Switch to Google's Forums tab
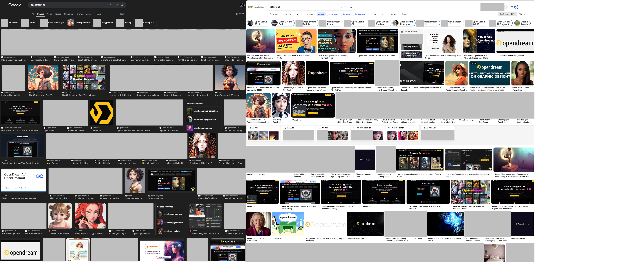644x262 pixels. pos(79,14)
